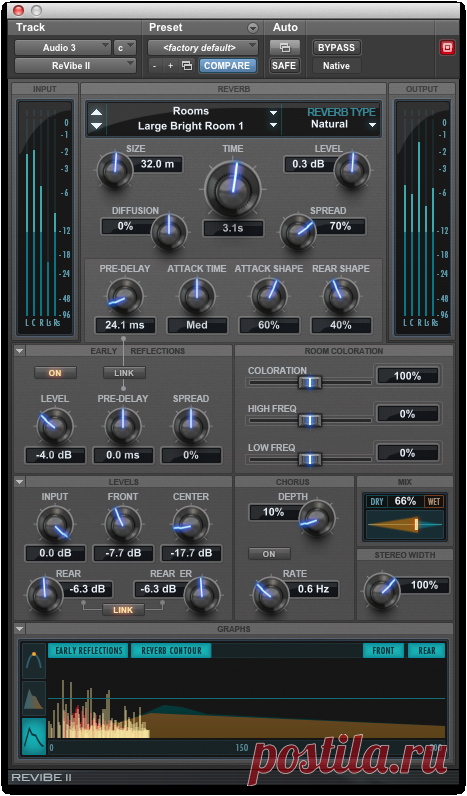Click the chorus DEPTH knob
The image size is (467, 796).
coord(317,518)
